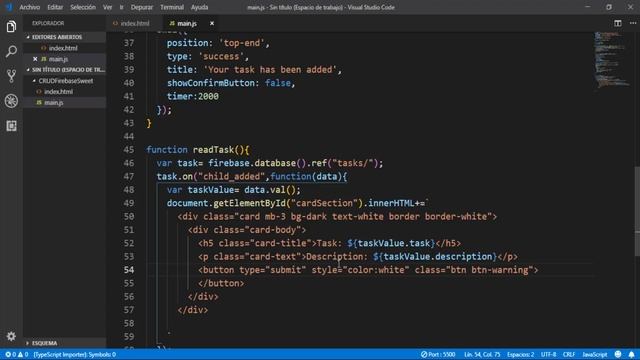The height and width of the screenshot is (360, 640).
Task: Switch to the index.html tab
Action: pos(131,23)
